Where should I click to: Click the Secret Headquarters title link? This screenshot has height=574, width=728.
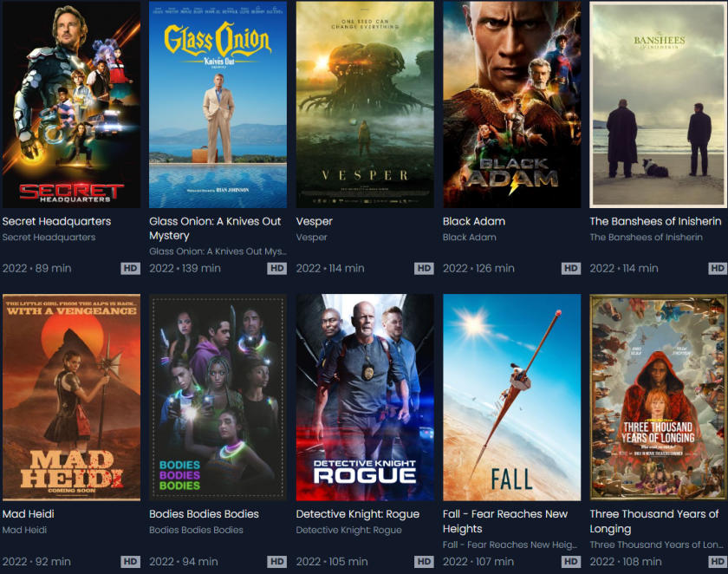pyautogui.click(x=56, y=221)
